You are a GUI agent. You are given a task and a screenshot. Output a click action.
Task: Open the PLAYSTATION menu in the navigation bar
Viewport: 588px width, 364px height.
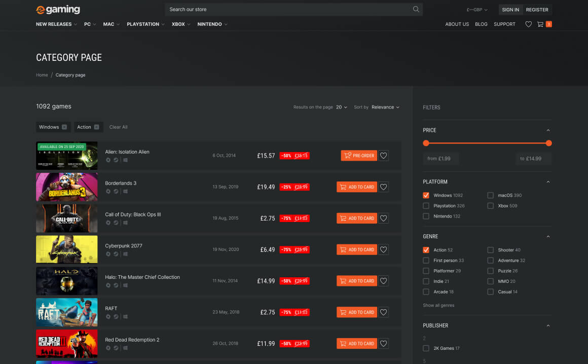pos(143,24)
